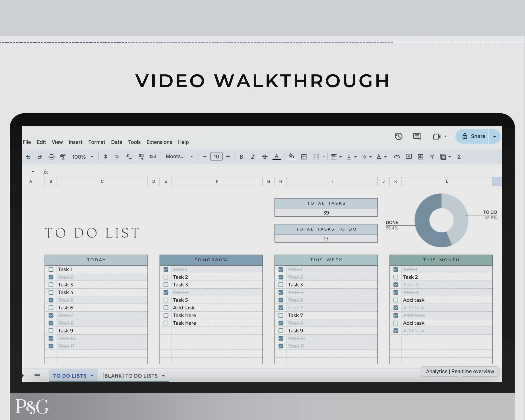Check Task 2 under THIS MONTH
Screen dimensions: 525x420
pos(396,277)
